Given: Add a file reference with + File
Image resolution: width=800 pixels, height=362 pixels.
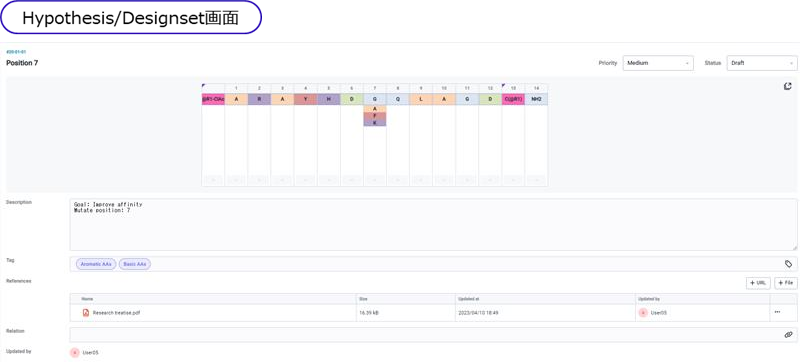Looking at the screenshot, I should [786, 283].
